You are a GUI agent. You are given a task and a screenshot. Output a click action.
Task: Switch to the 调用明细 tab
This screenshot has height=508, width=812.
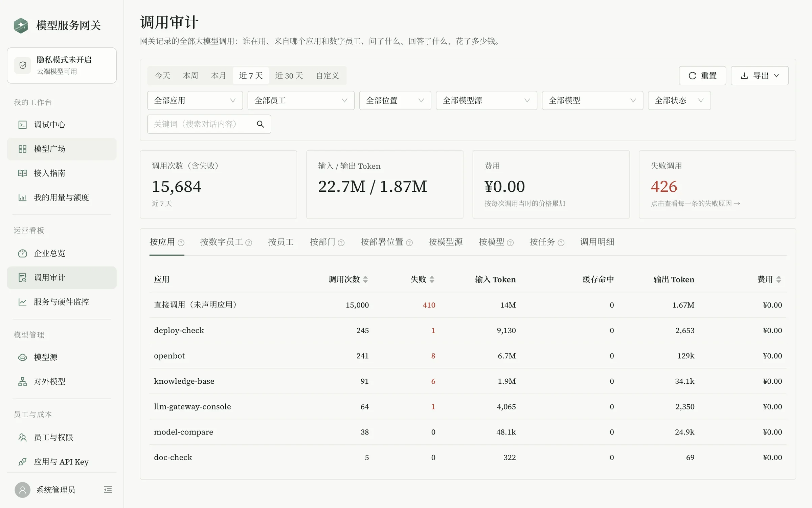[x=597, y=242]
